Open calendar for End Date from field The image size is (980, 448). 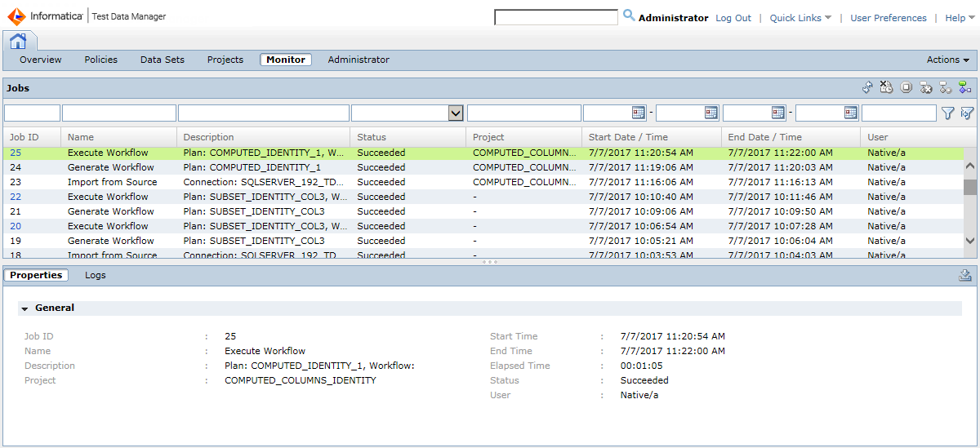pyautogui.click(x=777, y=113)
